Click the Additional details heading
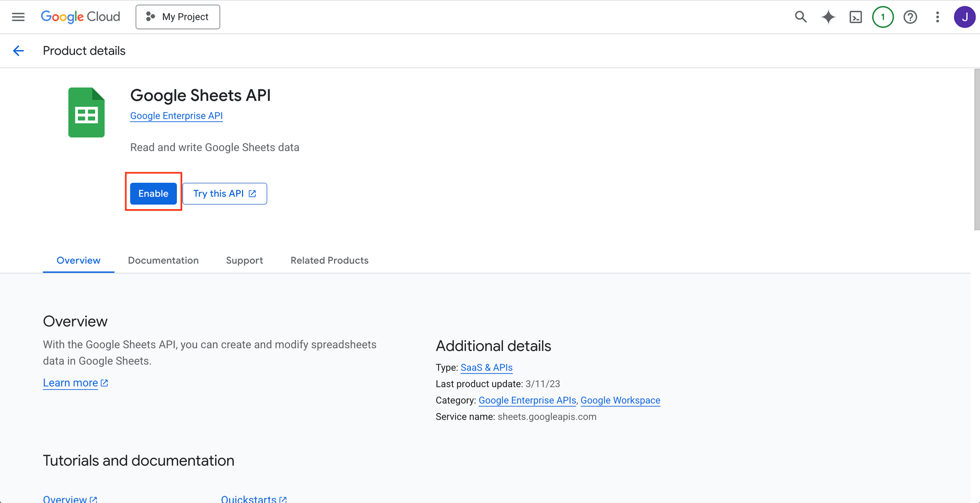This screenshot has width=980, height=503. click(x=493, y=346)
